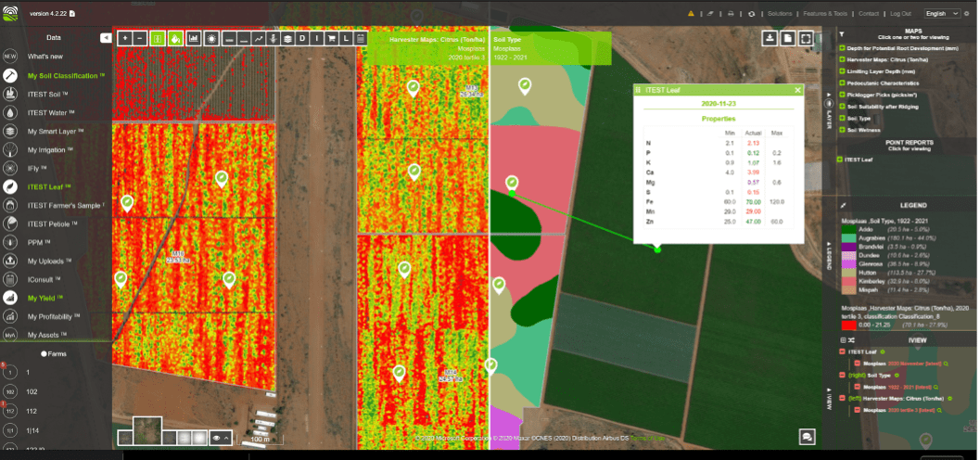Add Limiting Layer Depth map

(843, 71)
